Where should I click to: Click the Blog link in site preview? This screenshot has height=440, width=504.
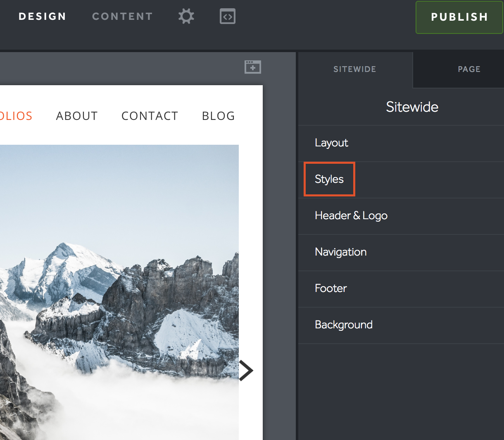(218, 116)
